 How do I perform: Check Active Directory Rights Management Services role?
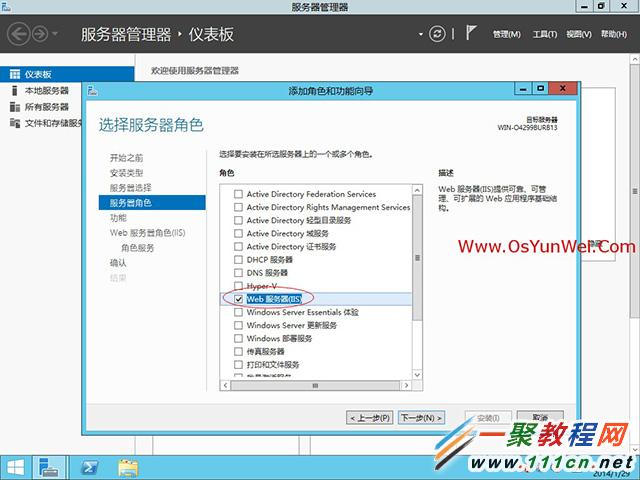[238, 207]
